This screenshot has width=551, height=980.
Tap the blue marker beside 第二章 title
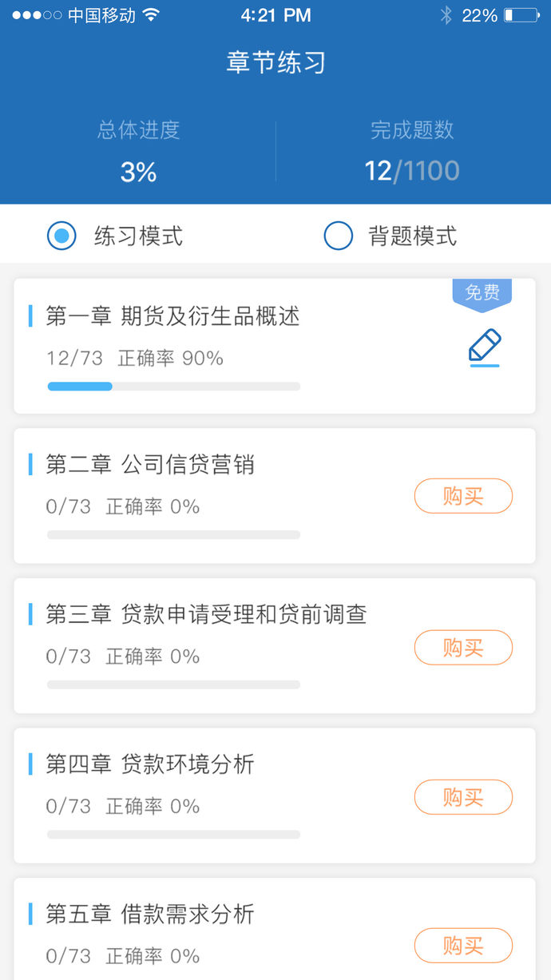tap(30, 464)
